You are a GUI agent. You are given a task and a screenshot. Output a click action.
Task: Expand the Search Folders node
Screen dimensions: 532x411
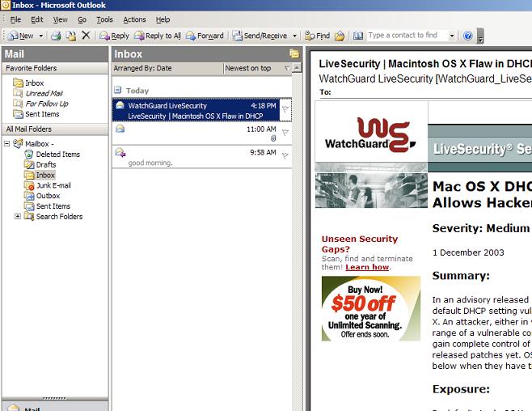[18, 217]
